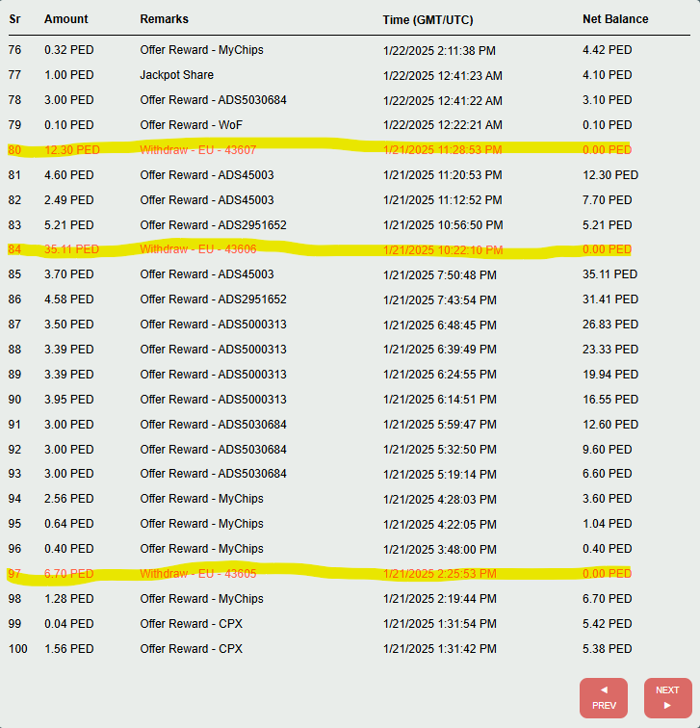Click the timestamp 1/21/2025 10:22:10 PM
The height and width of the screenshot is (728, 700).
pyautogui.click(x=443, y=250)
